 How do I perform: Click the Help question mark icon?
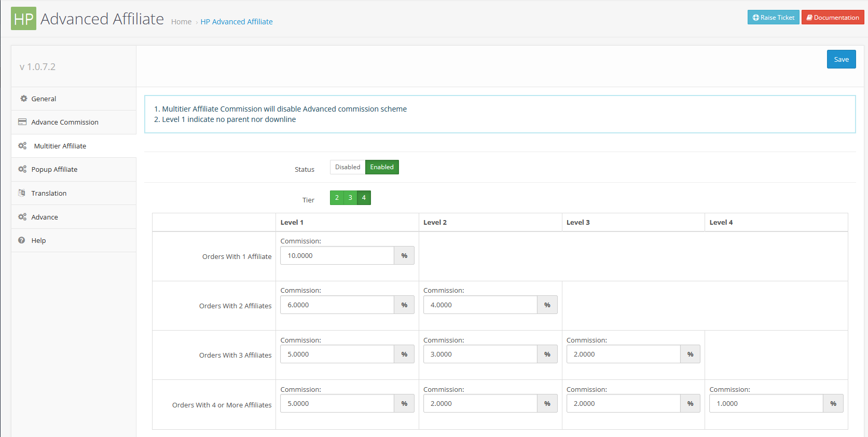22,240
